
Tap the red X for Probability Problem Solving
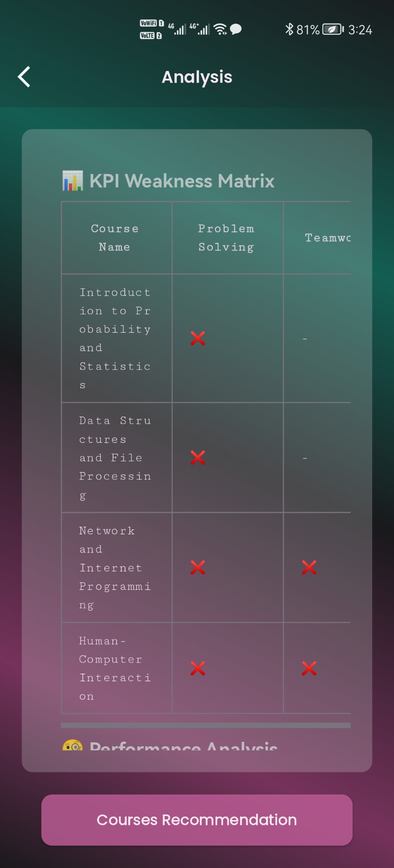tap(198, 338)
